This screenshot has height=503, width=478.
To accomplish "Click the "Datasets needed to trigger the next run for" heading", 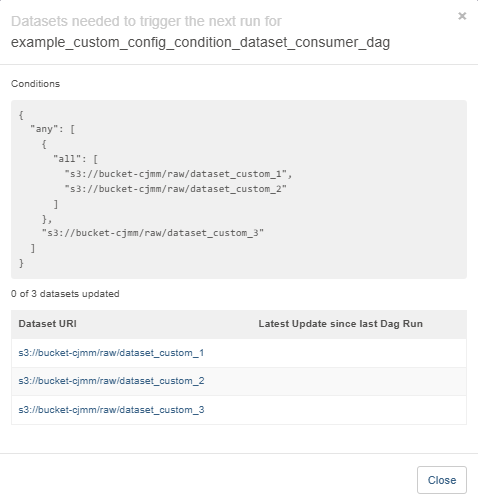I will point(146,21).
